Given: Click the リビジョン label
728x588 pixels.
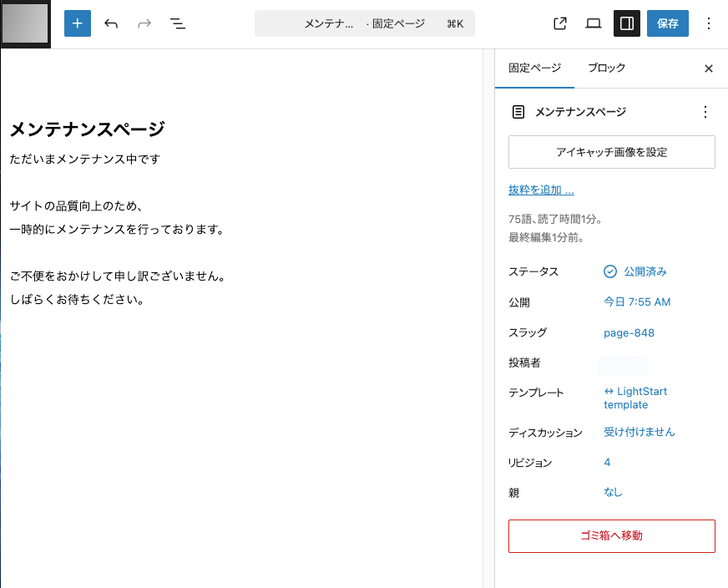Looking at the screenshot, I should pyautogui.click(x=530, y=463).
